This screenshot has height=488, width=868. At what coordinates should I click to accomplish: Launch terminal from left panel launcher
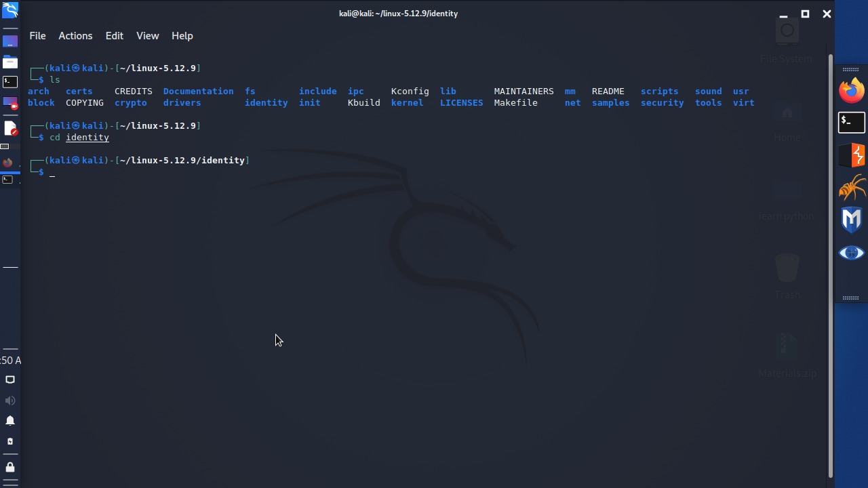tap(9, 82)
